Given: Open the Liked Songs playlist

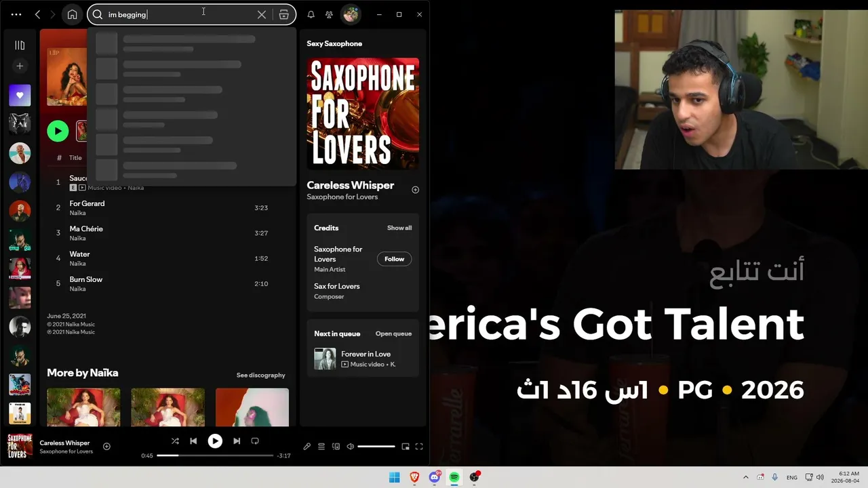Looking at the screenshot, I should point(20,96).
